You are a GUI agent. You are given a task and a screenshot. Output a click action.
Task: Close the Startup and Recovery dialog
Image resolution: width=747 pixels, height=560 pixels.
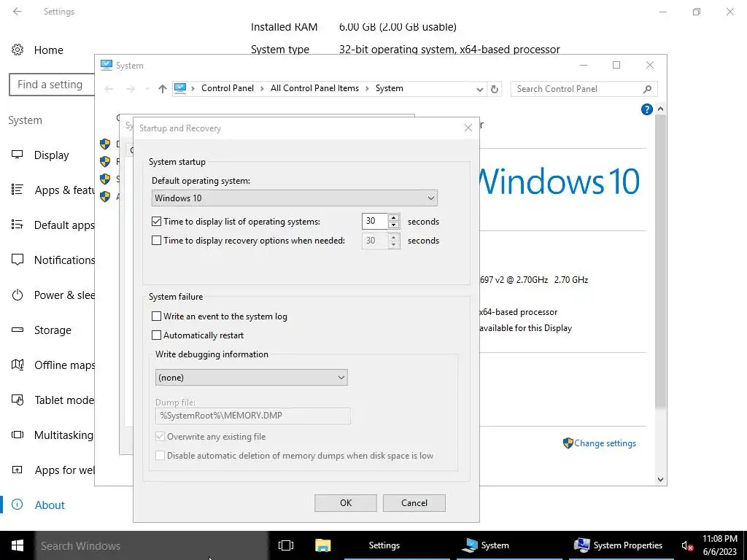click(x=468, y=128)
